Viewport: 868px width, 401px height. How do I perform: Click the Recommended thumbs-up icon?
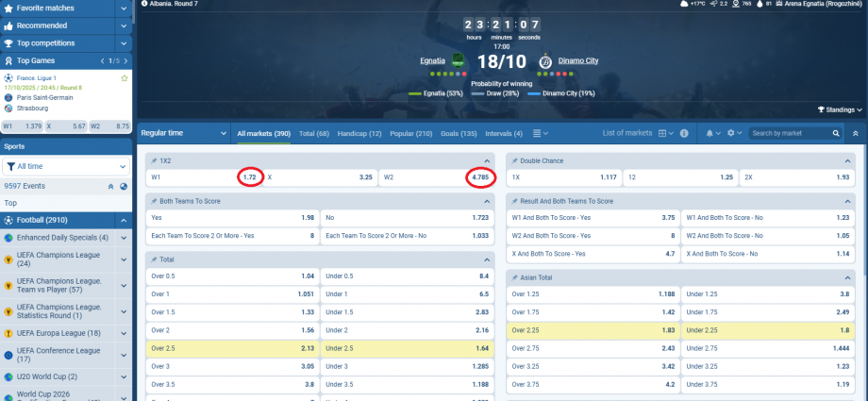point(8,26)
